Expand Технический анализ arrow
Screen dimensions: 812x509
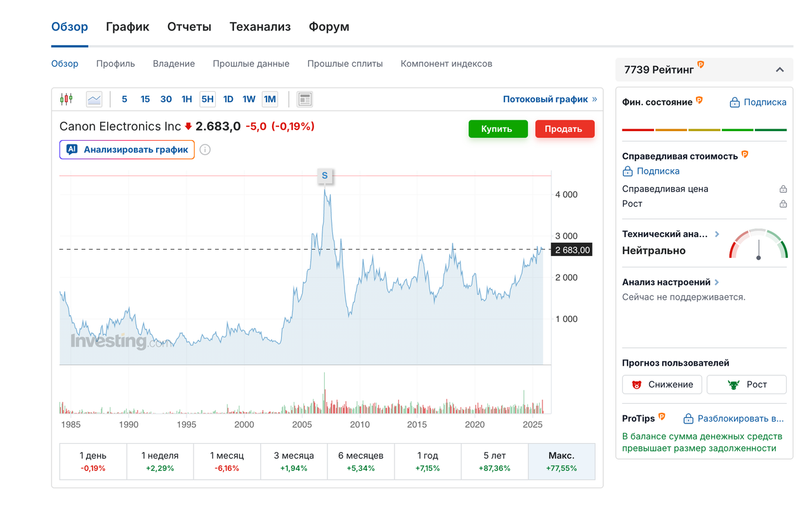[717, 234]
